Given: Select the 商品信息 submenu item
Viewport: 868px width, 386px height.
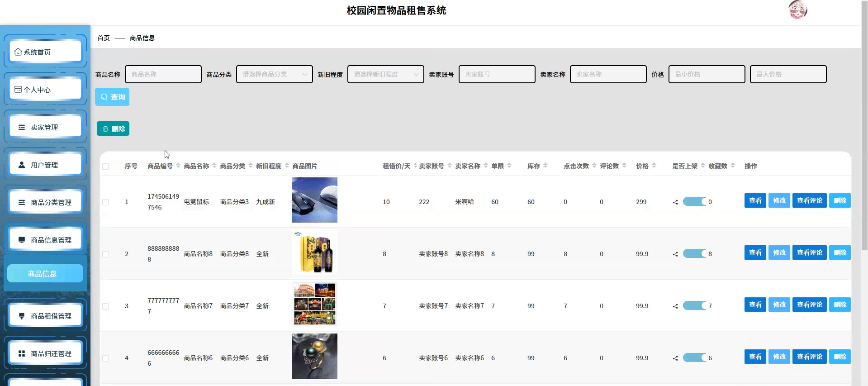Looking at the screenshot, I should [x=45, y=273].
